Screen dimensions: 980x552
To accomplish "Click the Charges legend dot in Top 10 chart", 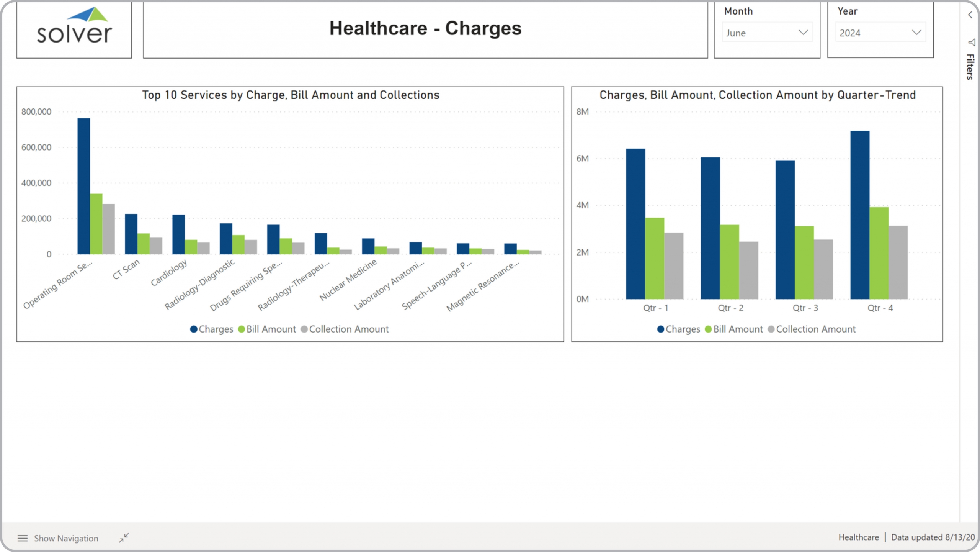I will (194, 329).
